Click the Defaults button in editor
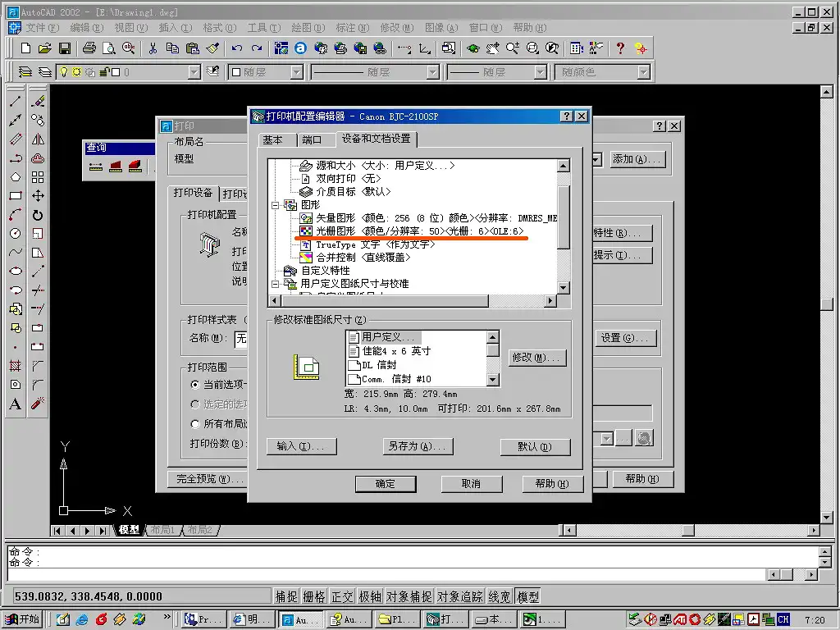Image resolution: width=840 pixels, height=630 pixels. [535, 447]
